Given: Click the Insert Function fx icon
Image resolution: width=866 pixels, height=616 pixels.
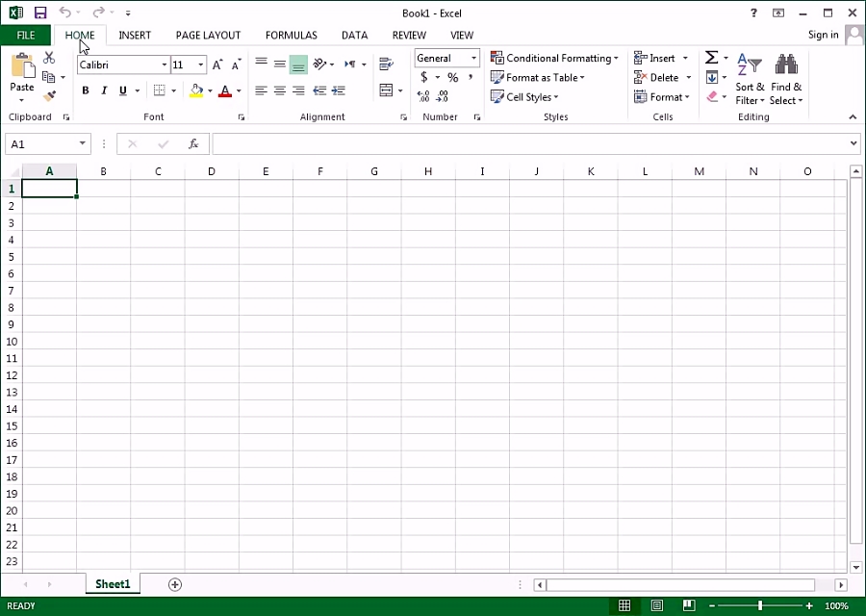Looking at the screenshot, I should tap(193, 143).
